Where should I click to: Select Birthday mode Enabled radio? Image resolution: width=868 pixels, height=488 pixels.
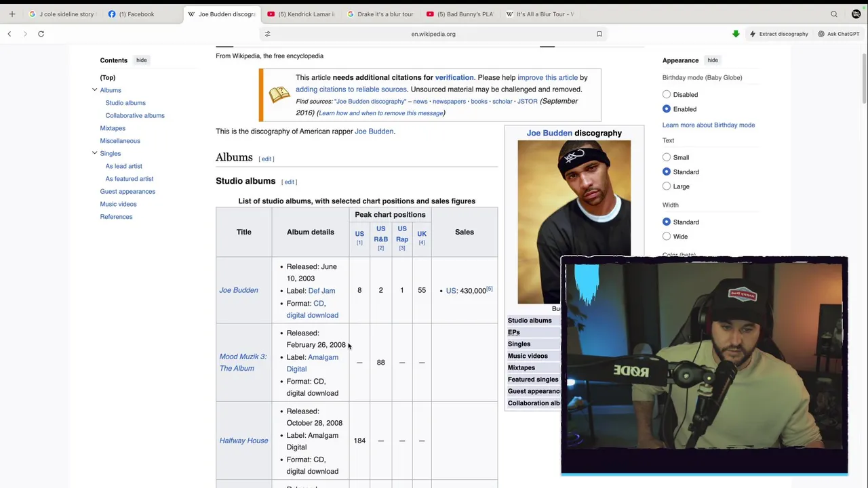(667, 109)
